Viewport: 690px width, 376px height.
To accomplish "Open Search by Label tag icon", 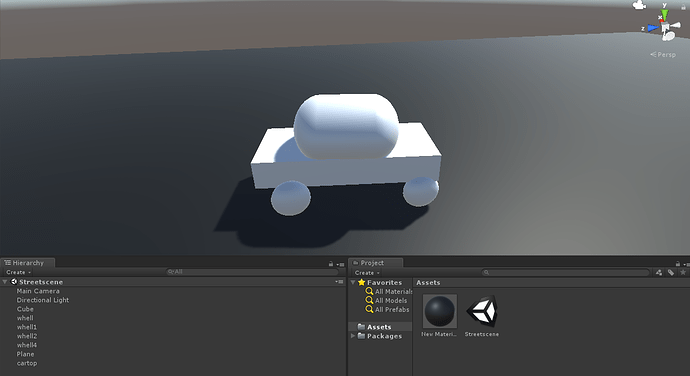I will click(671, 273).
